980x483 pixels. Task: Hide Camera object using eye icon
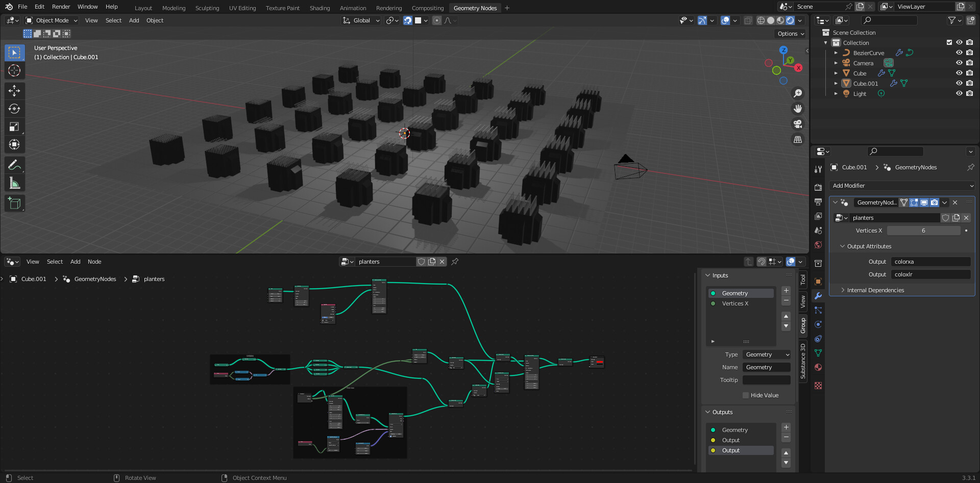[x=959, y=63]
